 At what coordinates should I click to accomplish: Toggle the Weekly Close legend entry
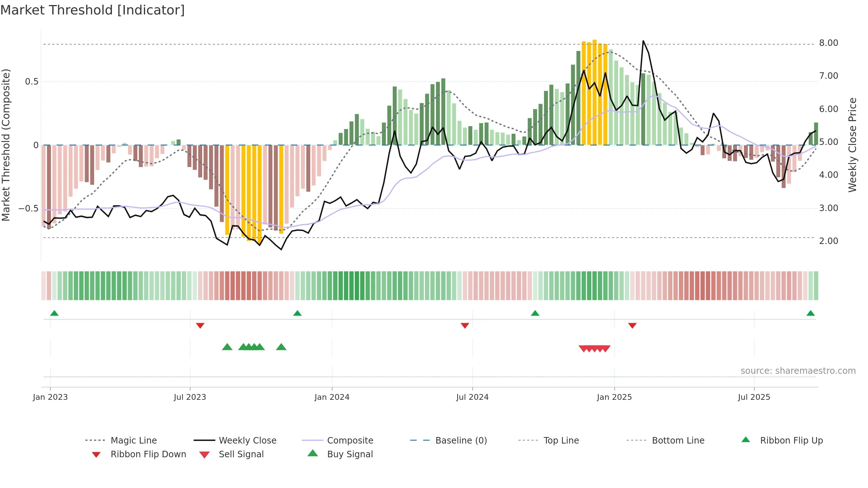(x=235, y=440)
